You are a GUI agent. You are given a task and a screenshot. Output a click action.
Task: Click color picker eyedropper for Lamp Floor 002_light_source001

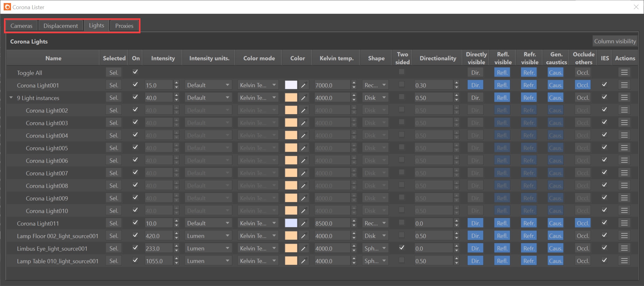pyautogui.click(x=303, y=236)
